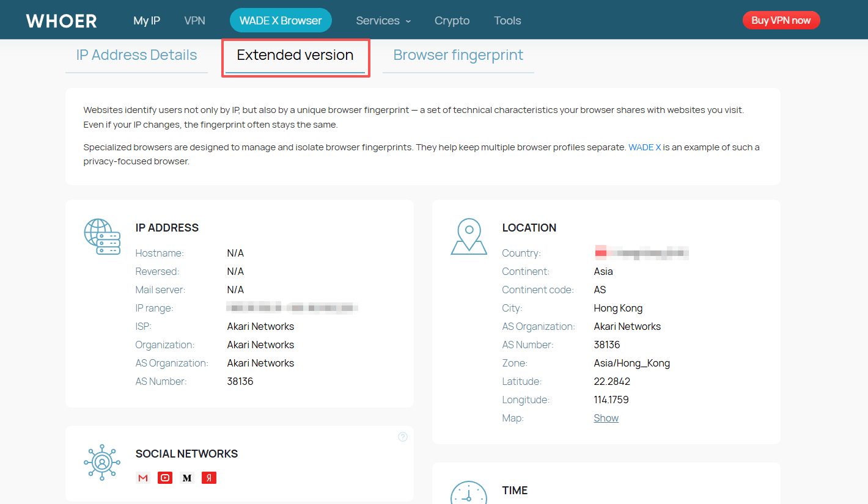Click the Location map pin icon
This screenshot has width=868, height=504.
[x=469, y=237]
